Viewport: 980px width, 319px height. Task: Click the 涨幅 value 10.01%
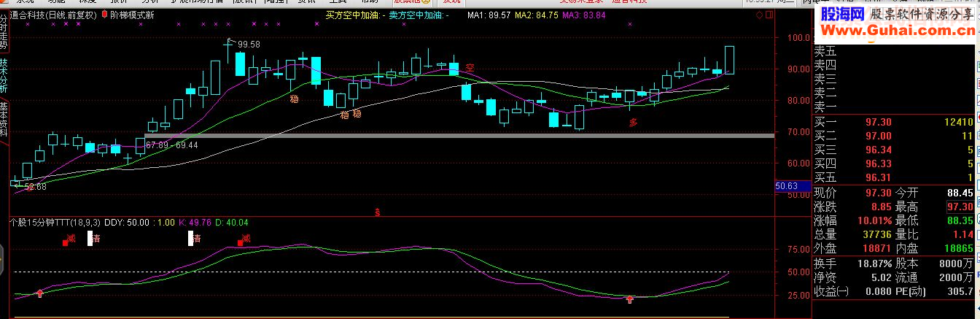pyautogui.click(x=874, y=220)
